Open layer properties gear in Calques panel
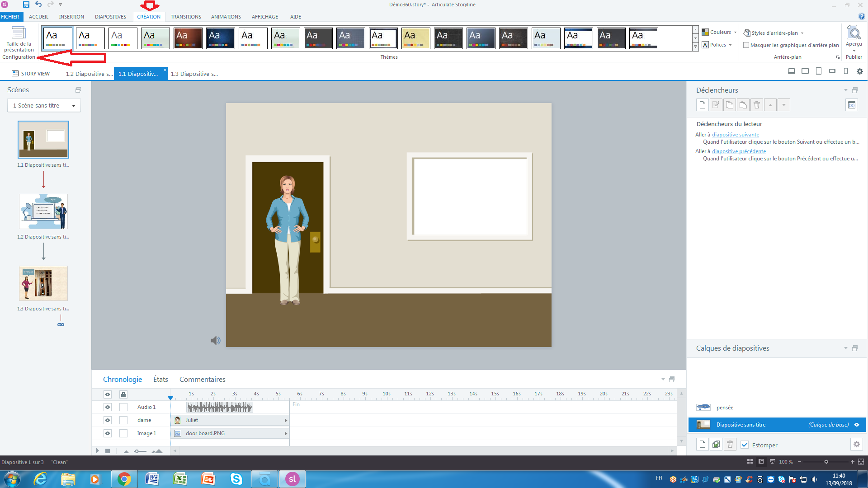 click(856, 445)
